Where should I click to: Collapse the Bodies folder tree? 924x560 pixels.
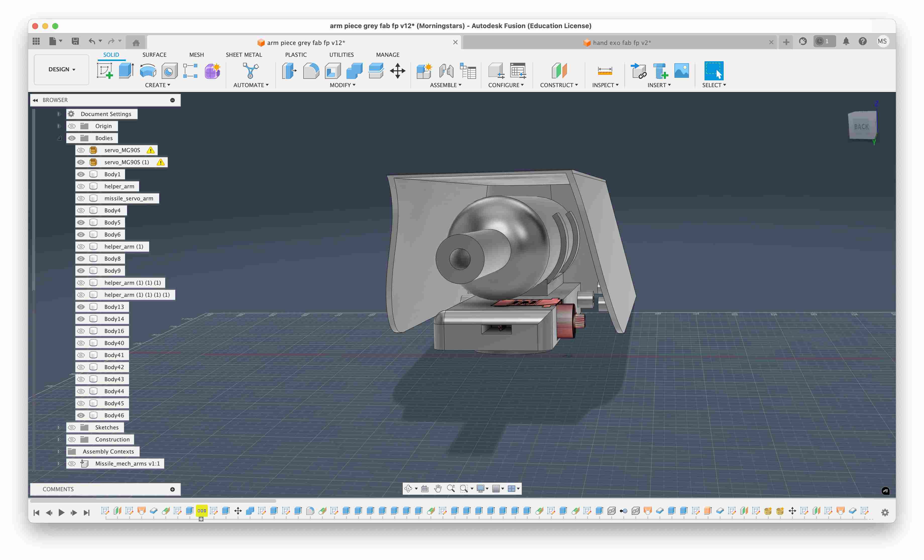click(59, 138)
